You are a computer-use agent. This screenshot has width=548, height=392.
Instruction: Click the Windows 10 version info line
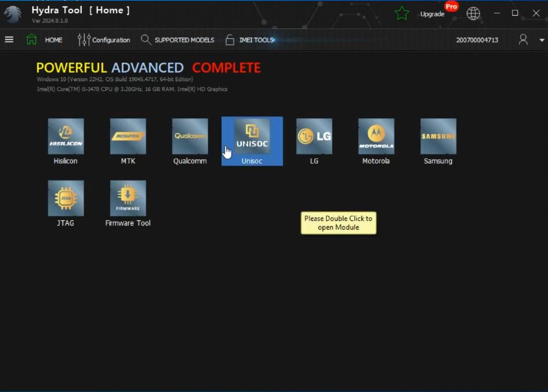click(x=115, y=79)
